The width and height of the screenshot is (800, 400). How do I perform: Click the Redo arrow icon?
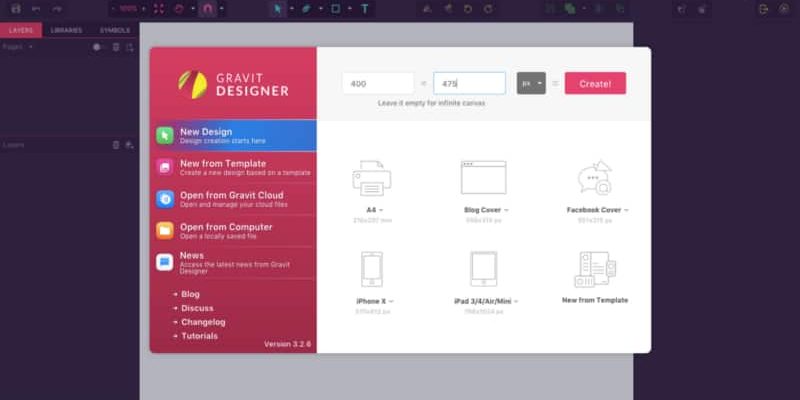click(x=57, y=9)
